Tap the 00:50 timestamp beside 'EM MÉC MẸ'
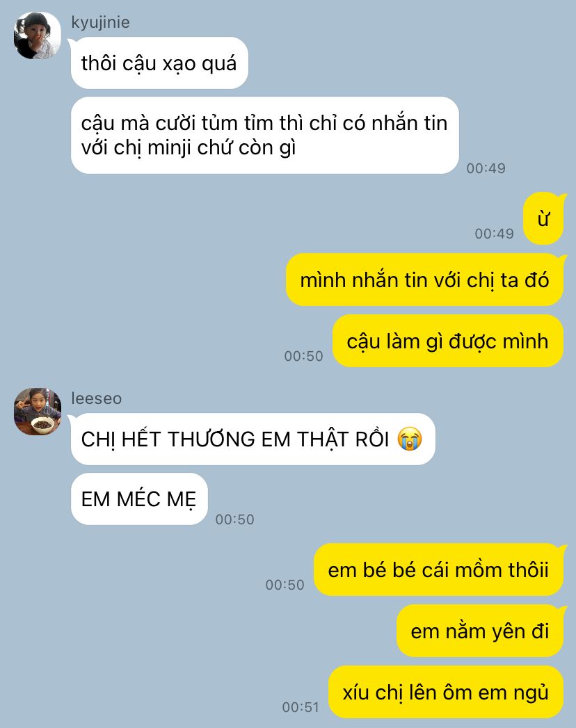The height and width of the screenshot is (728, 576). (x=234, y=519)
